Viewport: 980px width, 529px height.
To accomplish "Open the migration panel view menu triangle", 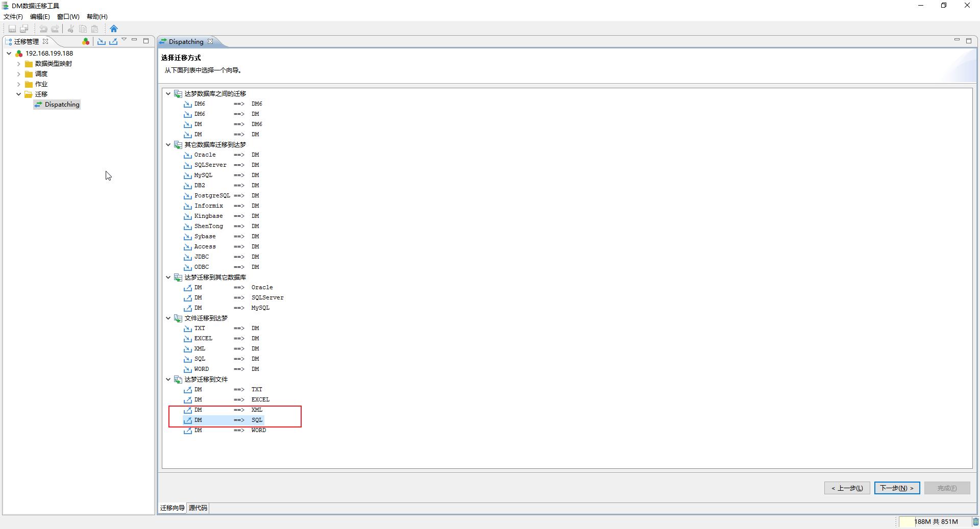I will coord(124,40).
